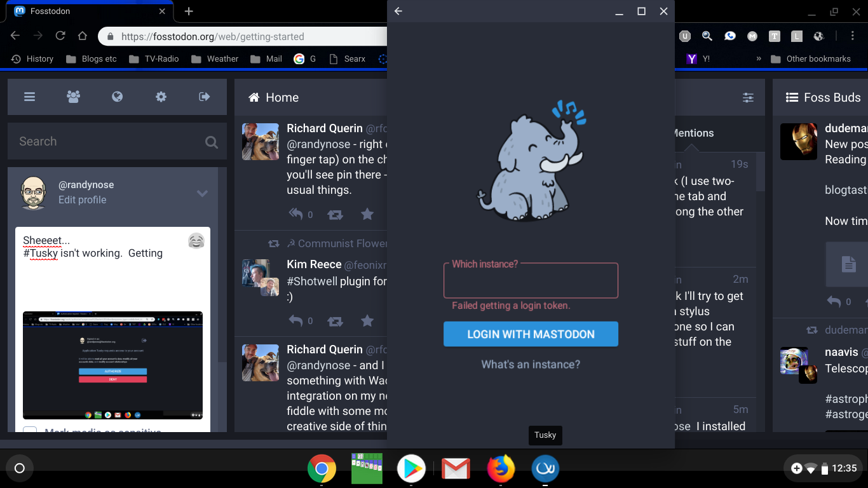
Task: Open the Blogs etc bookmarks folder
Action: tap(91, 58)
